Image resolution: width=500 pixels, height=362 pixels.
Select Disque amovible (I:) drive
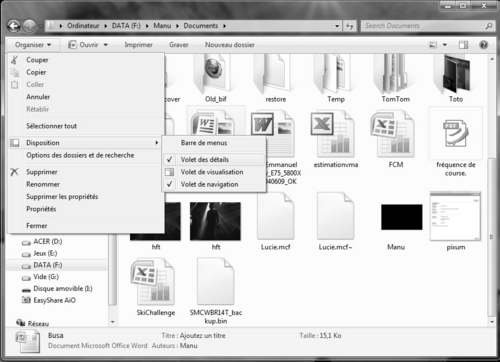pyautogui.click(x=63, y=289)
